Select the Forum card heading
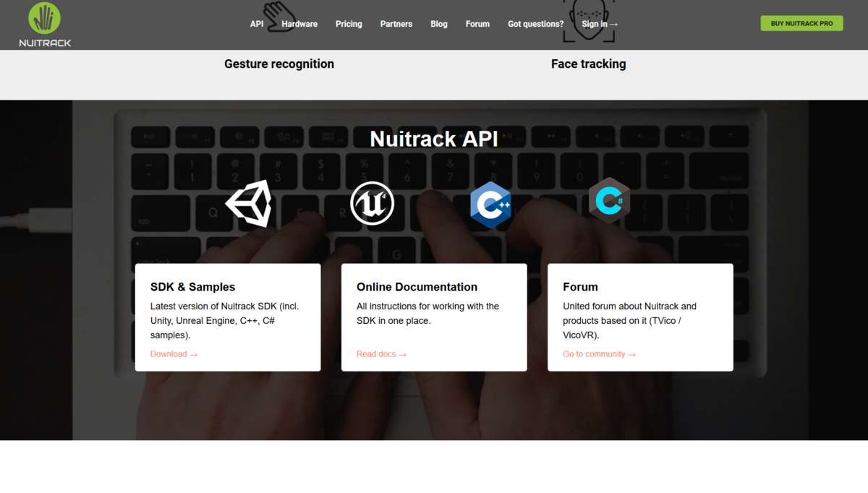Image resolution: width=868 pixels, height=493 pixels. point(580,287)
